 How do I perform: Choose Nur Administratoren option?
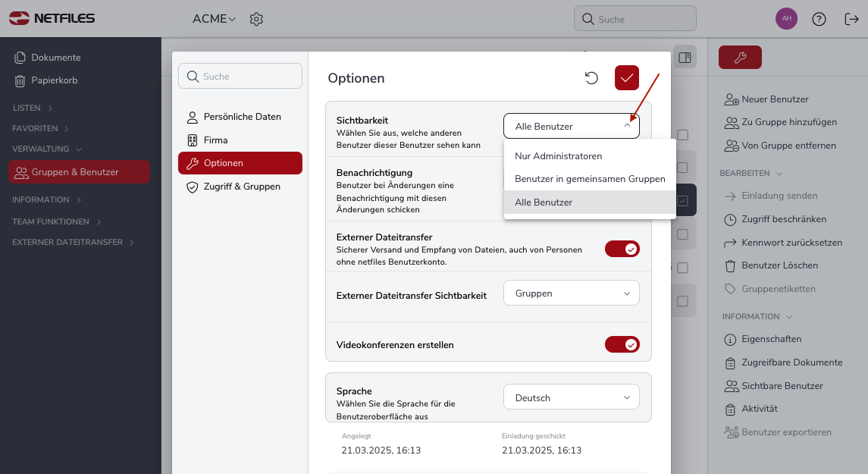pos(590,156)
